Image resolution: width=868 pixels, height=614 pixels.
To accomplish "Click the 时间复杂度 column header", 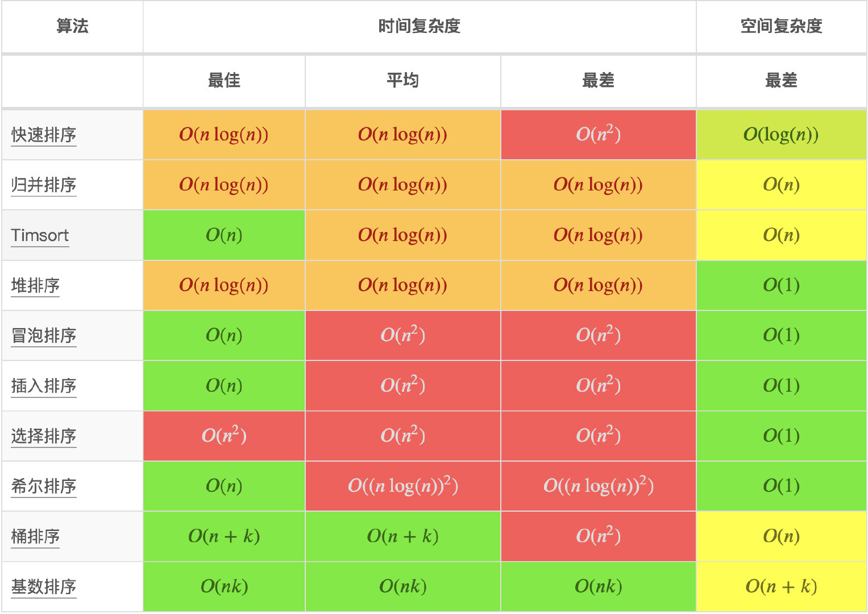I will (420, 26).
